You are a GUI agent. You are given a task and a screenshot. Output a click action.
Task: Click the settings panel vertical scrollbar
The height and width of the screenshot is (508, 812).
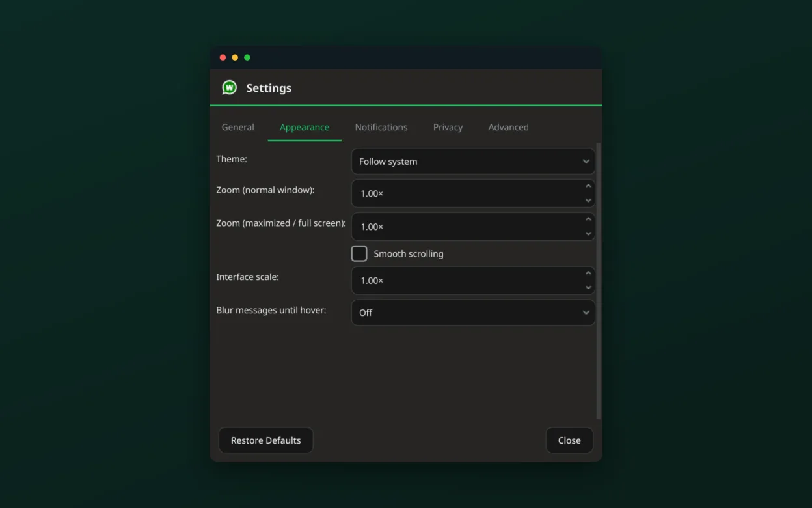(x=599, y=281)
